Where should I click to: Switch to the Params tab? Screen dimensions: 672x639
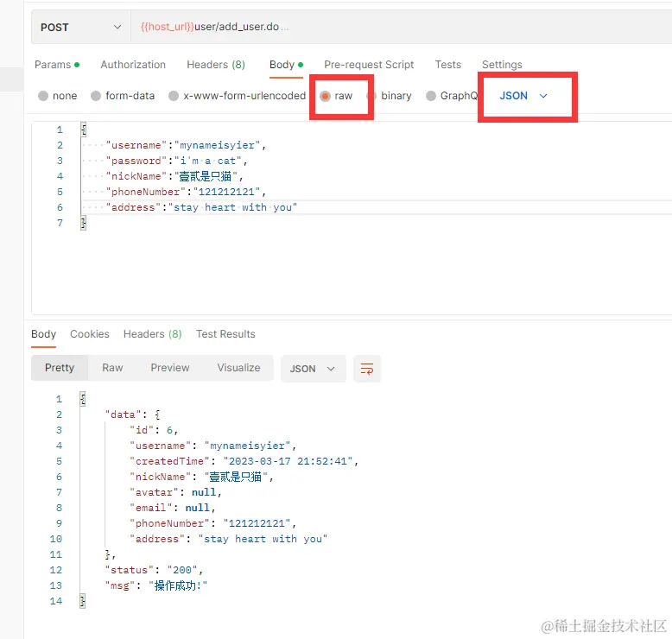tap(57, 65)
